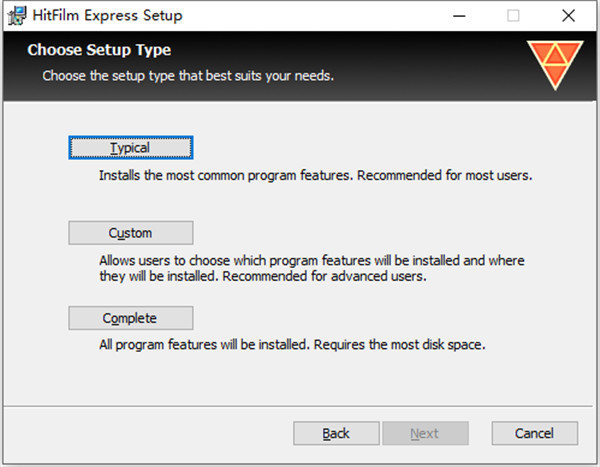Click the Complete option description text
The image size is (600, 467).
(292, 345)
